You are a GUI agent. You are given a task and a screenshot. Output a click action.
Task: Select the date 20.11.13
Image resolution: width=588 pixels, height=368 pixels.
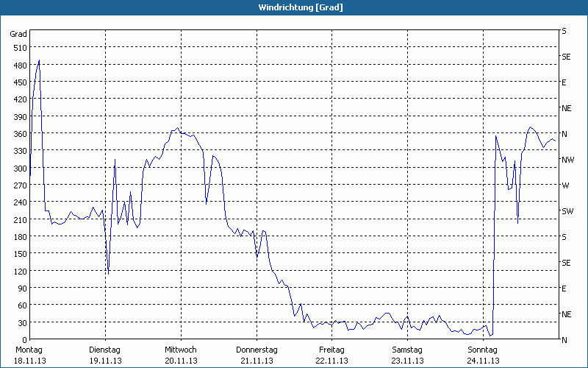[181, 361]
